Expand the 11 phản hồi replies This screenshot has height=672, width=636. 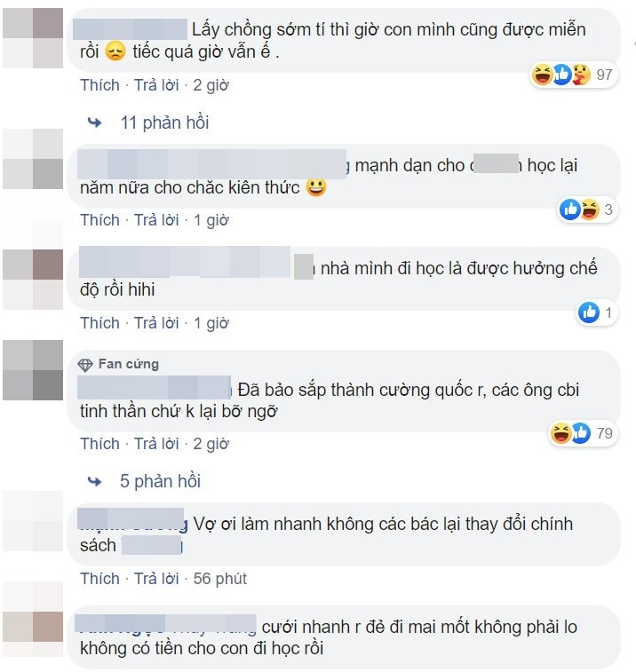(x=164, y=123)
